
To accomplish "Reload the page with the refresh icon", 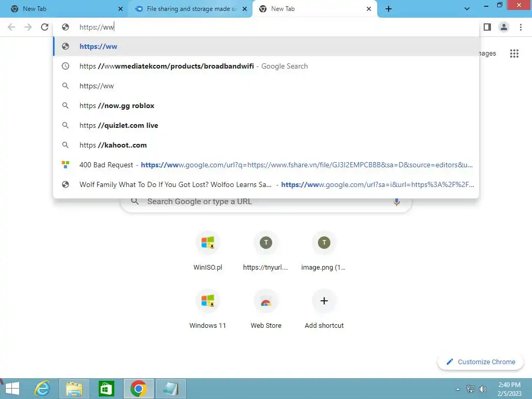I will [45, 27].
